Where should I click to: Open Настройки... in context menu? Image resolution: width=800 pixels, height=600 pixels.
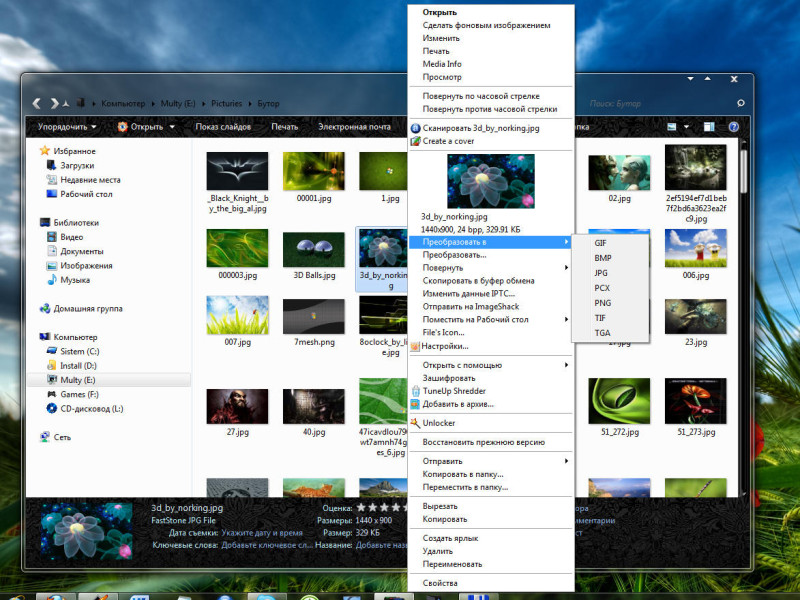tap(491, 346)
